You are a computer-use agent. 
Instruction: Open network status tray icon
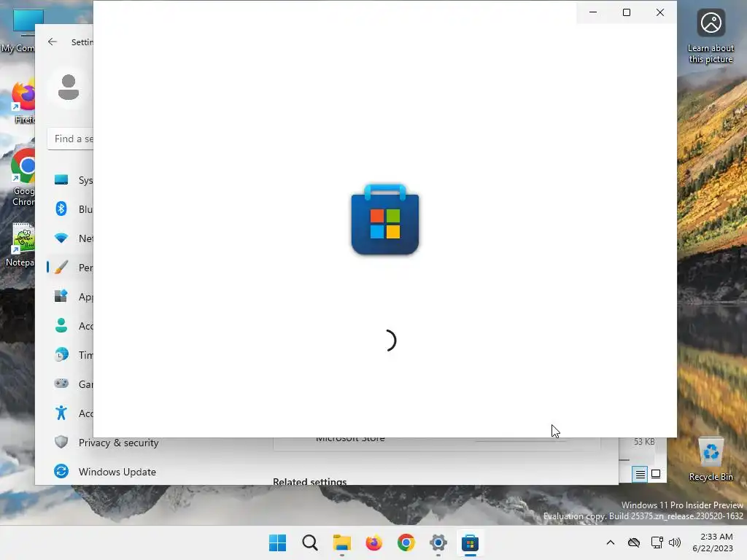point(657,542)
